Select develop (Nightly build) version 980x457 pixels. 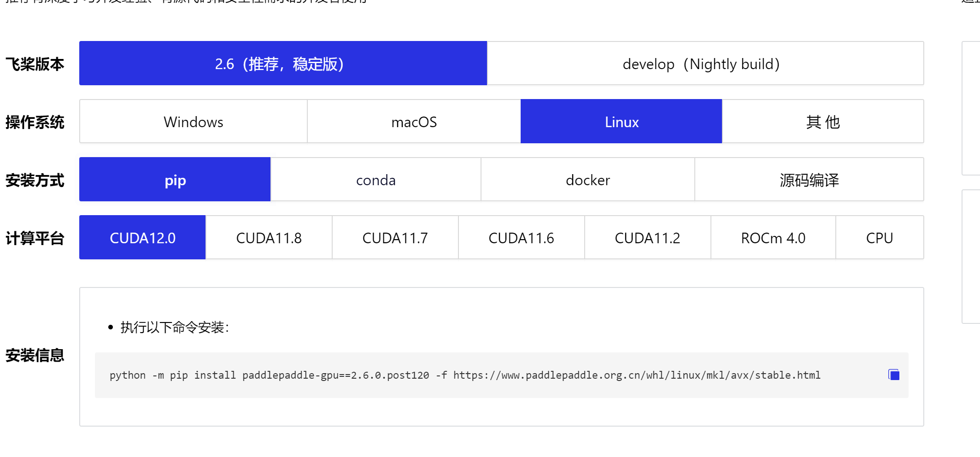(x=705, y=64)
